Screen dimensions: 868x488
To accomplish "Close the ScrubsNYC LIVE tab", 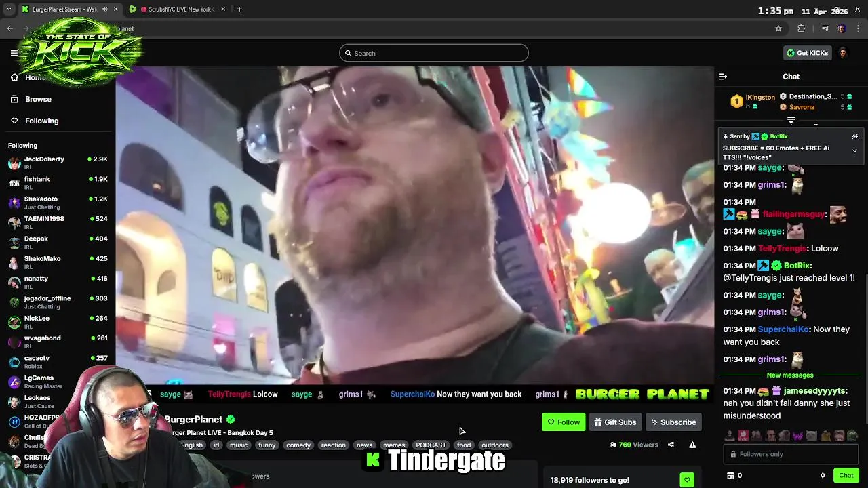I will point(224,9).
